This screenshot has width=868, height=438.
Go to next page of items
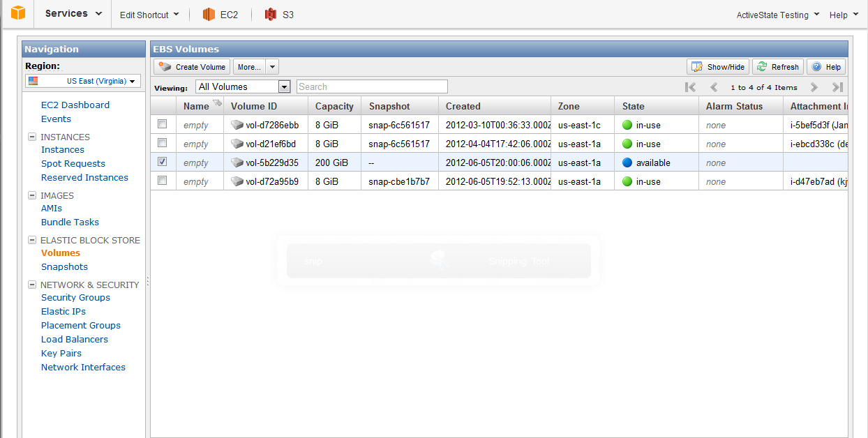point(814,87)
